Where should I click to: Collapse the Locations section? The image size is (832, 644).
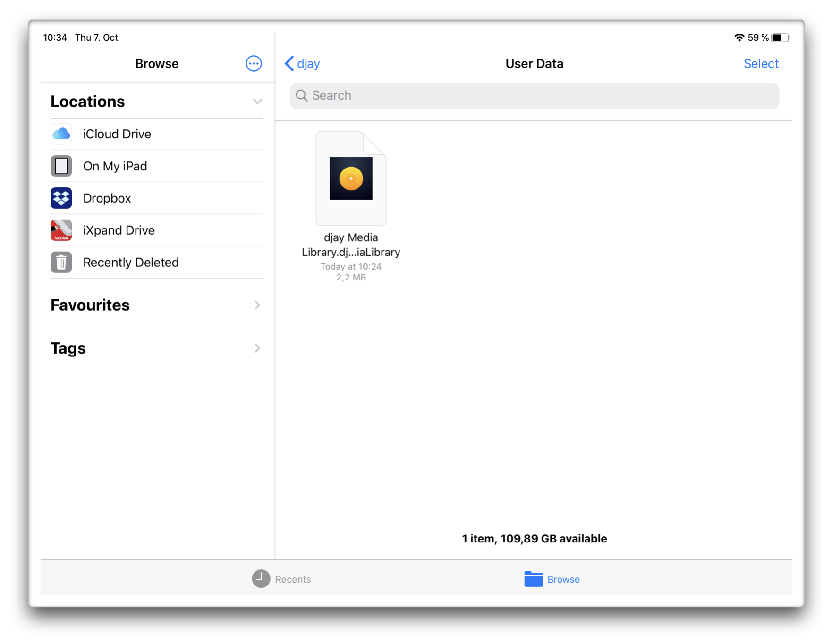257,101
